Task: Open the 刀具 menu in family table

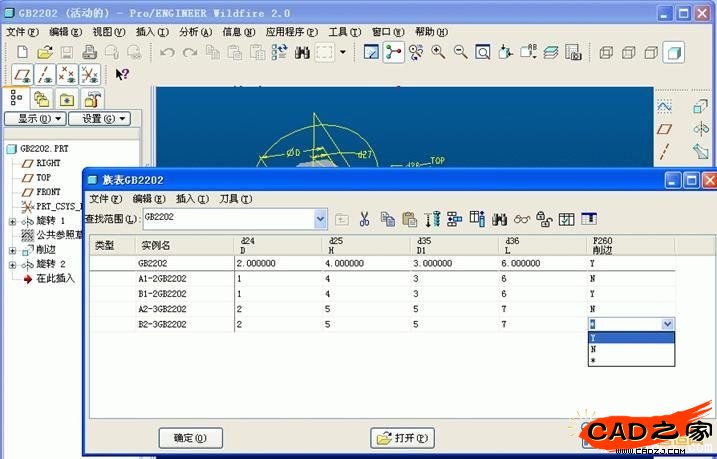Action: 236,199
